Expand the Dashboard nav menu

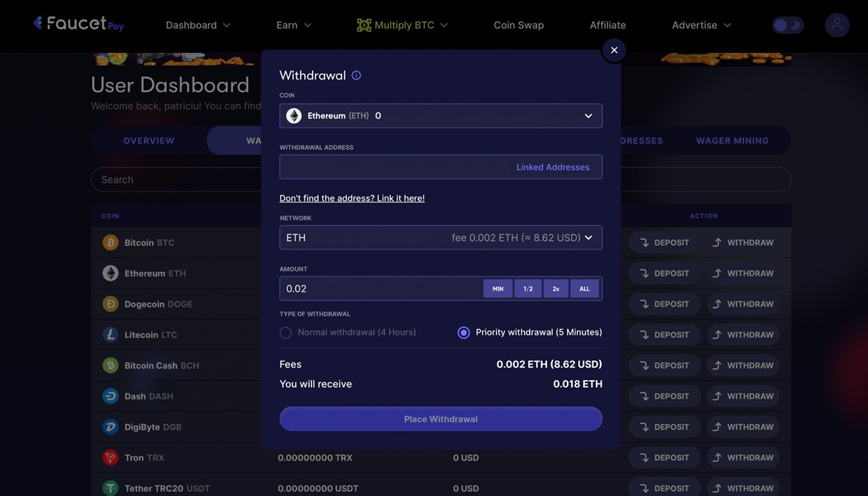click(198, 25)
